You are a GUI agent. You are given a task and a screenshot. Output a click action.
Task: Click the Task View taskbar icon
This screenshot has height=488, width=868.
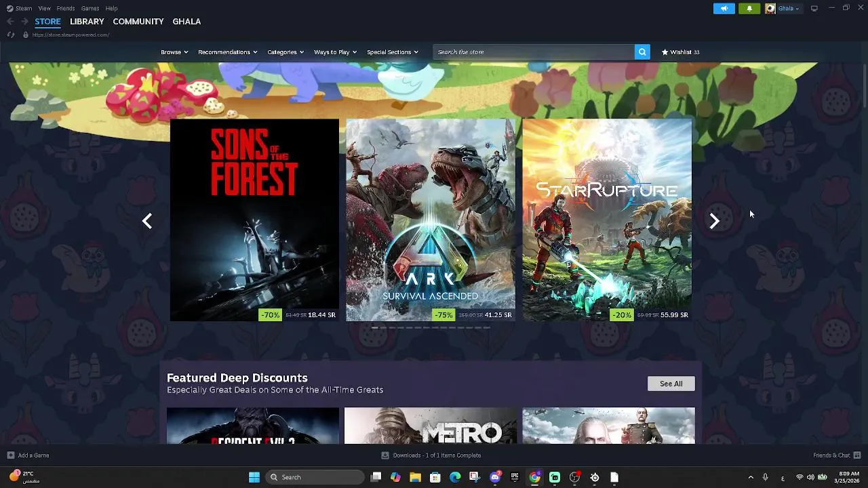tap(376, 477)
